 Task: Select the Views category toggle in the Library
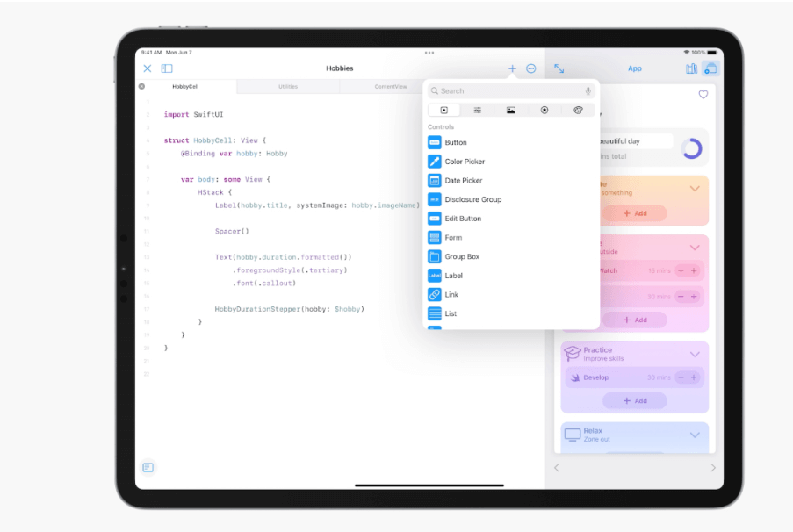443,109
